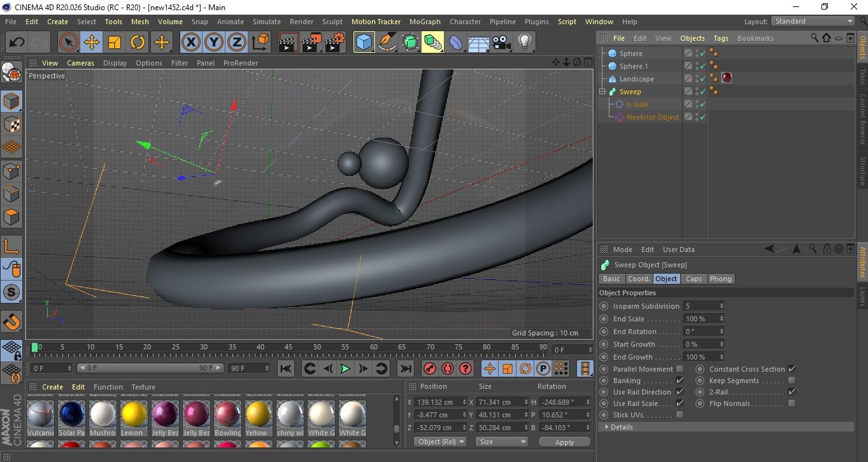Enable the Flip Normals checkbox
Screen dimensions: 868x462
792,403
